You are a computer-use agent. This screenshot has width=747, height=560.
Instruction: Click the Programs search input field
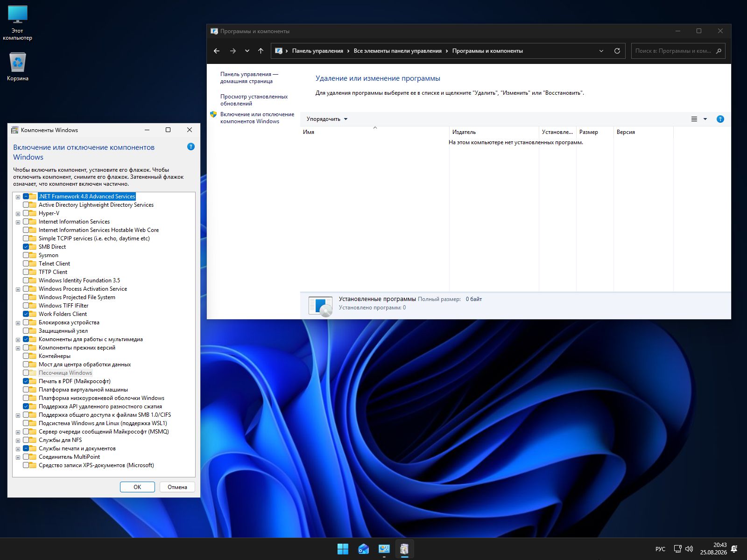click(673, 51)
